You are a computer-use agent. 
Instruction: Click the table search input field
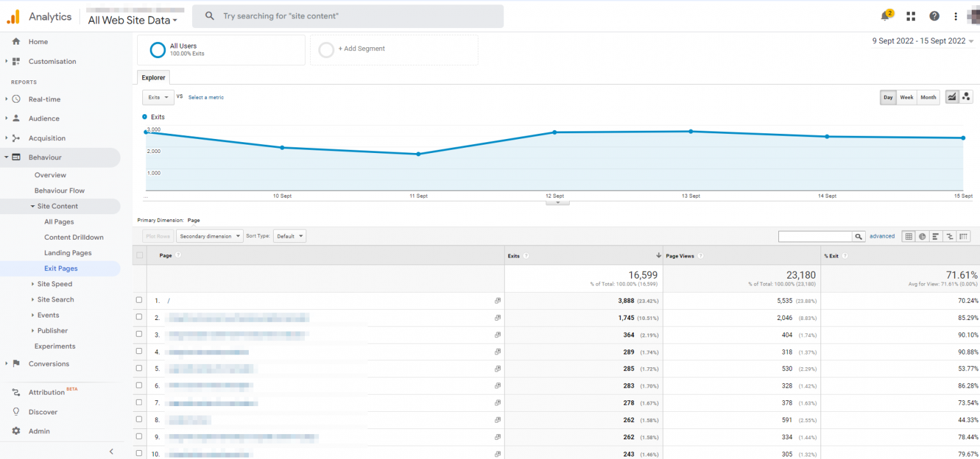coord(815,236)
